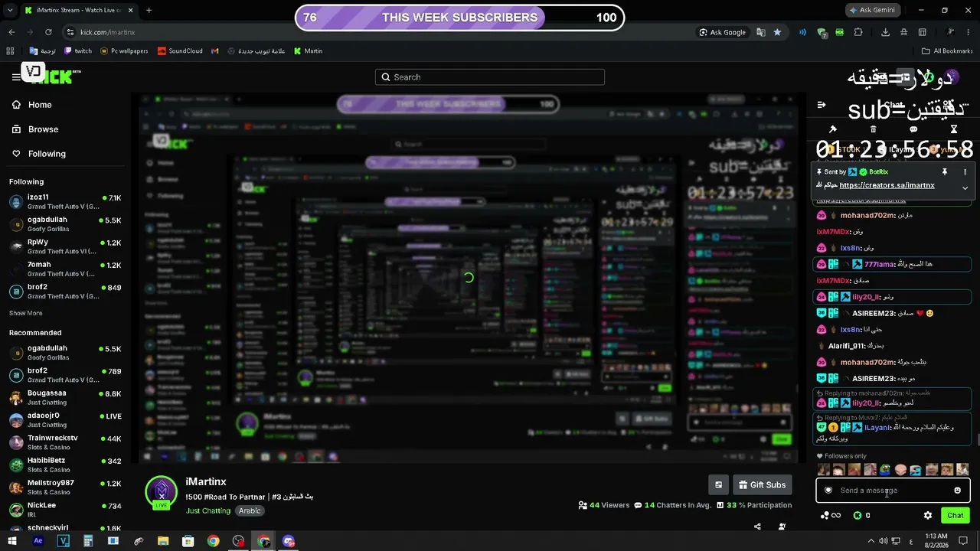Click the Kick search field
Viewport: 980px width, 551px height.
point(490,77)
